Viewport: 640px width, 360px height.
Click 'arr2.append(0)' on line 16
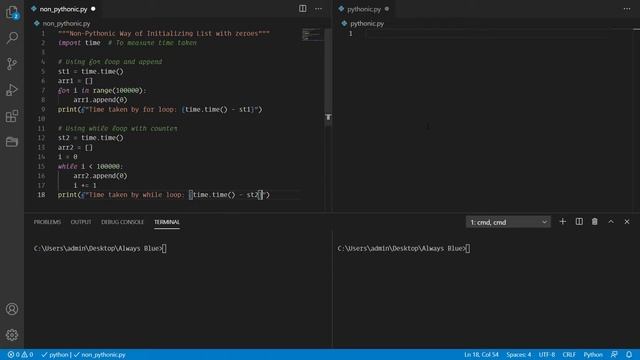[100, 176]
